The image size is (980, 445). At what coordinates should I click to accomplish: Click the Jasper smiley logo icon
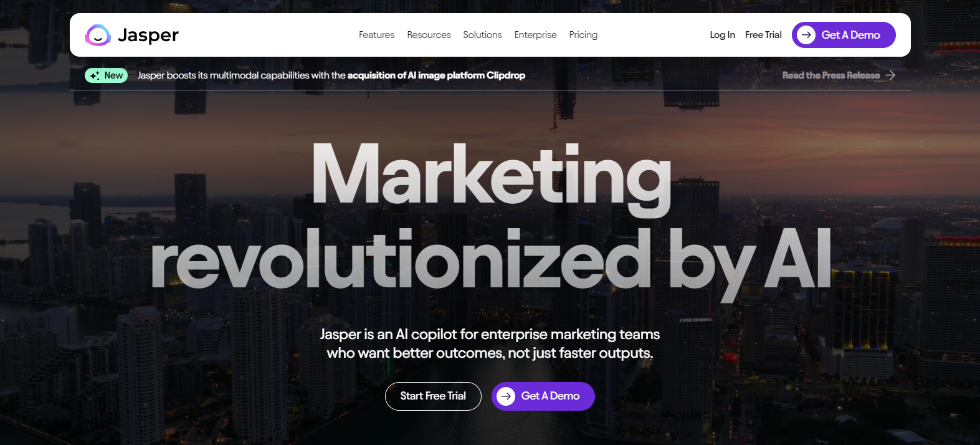pos(98,36)
